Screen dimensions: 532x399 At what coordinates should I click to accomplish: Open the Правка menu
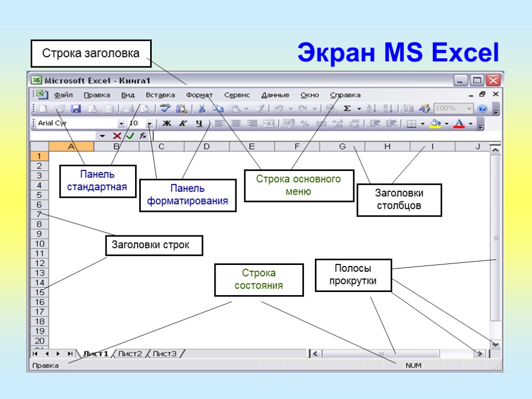coord(97,95)
